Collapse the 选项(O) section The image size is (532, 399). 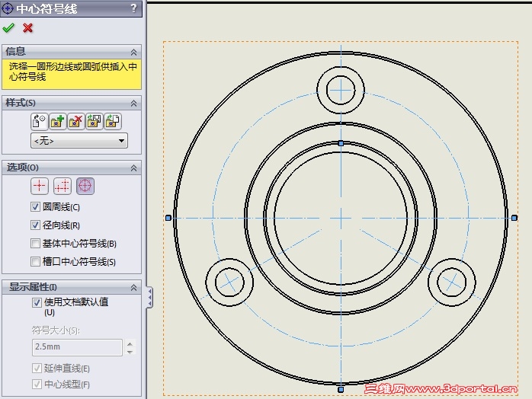133,168
